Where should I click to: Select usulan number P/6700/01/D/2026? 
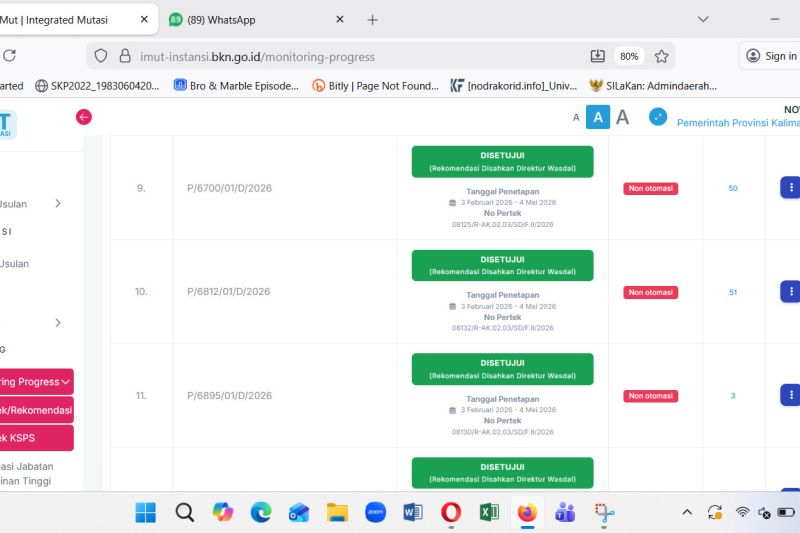(229, 188)
